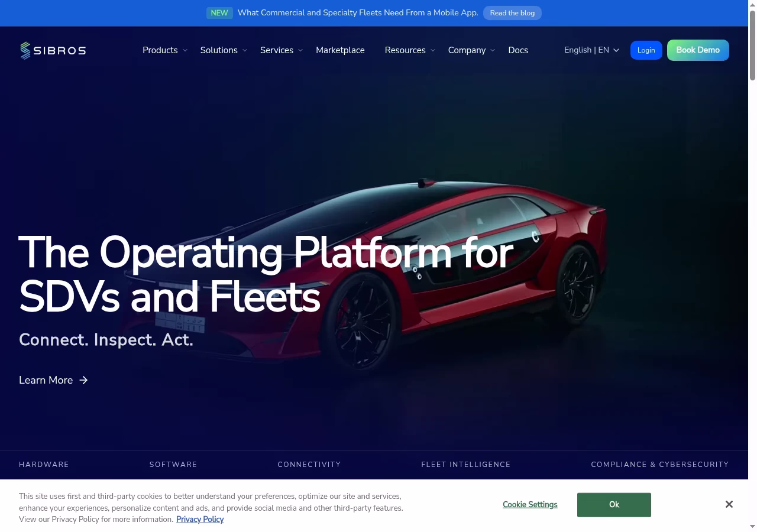Click the Login button
This screenshot has height=532, width=757.
tap(646, 50)
